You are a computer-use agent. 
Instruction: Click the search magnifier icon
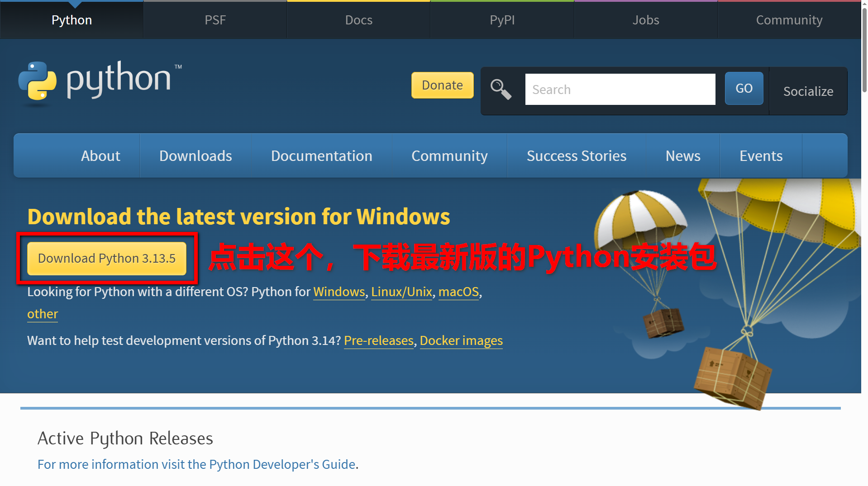tap(501, 90)
